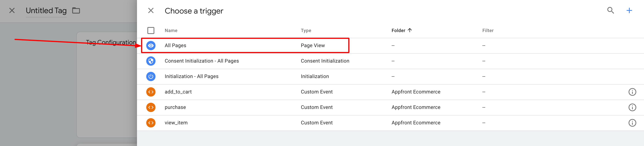This screenshot has height=146, width=644.
Task: Close the Choose a trigger panel
Action: (151, 10)
